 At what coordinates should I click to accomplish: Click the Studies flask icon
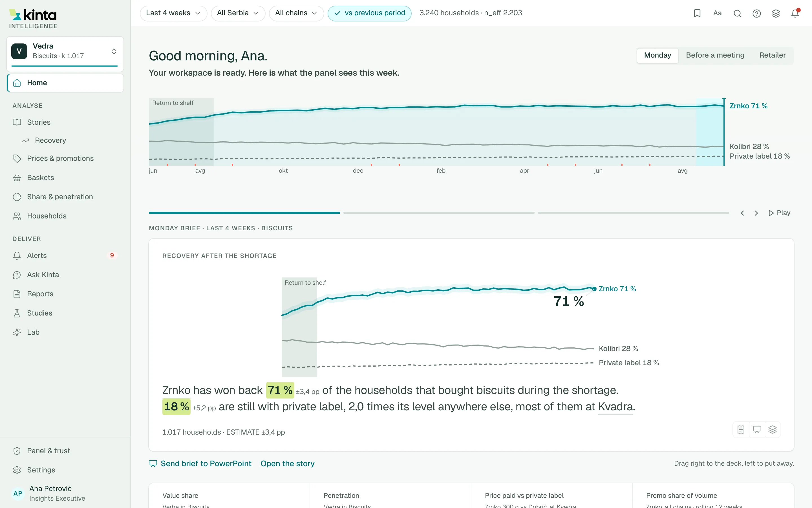17,313
